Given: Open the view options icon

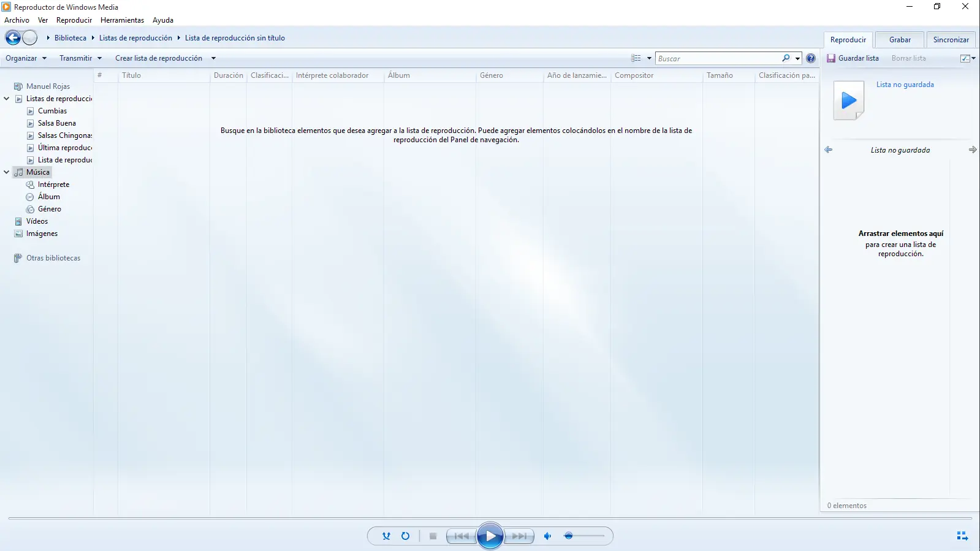Looking at the screenshot, I should point(636,58).
